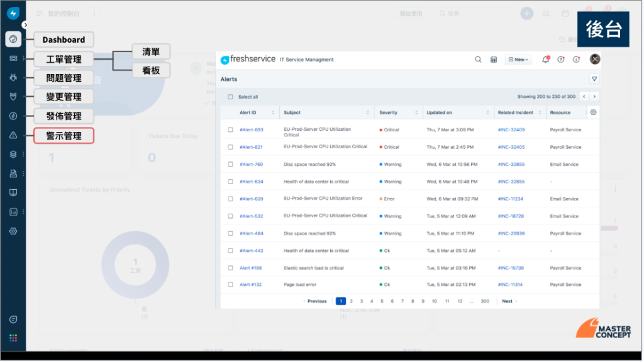Go to page 2 of alerts
Screen dimensions: 644x362
click(x=352, y=302)
